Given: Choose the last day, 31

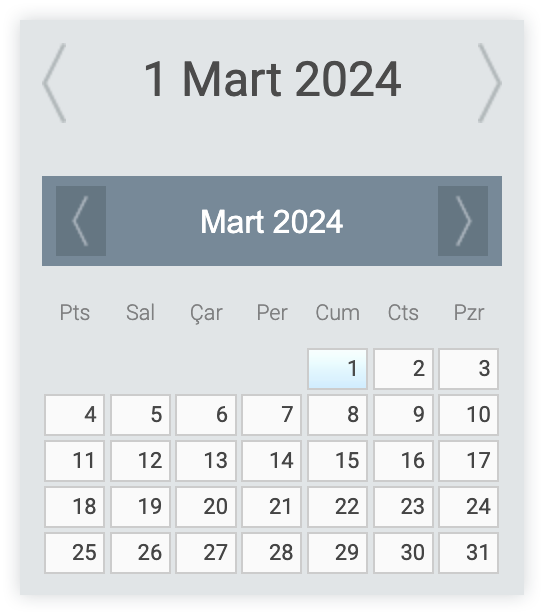Looking at the screenshot, I should (468, 553).
